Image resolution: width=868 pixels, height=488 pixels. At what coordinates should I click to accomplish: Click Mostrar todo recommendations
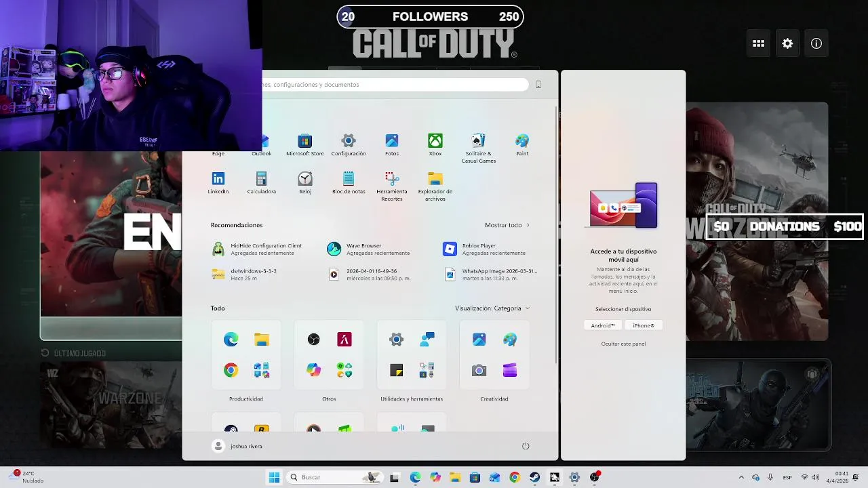click(507, 225)
